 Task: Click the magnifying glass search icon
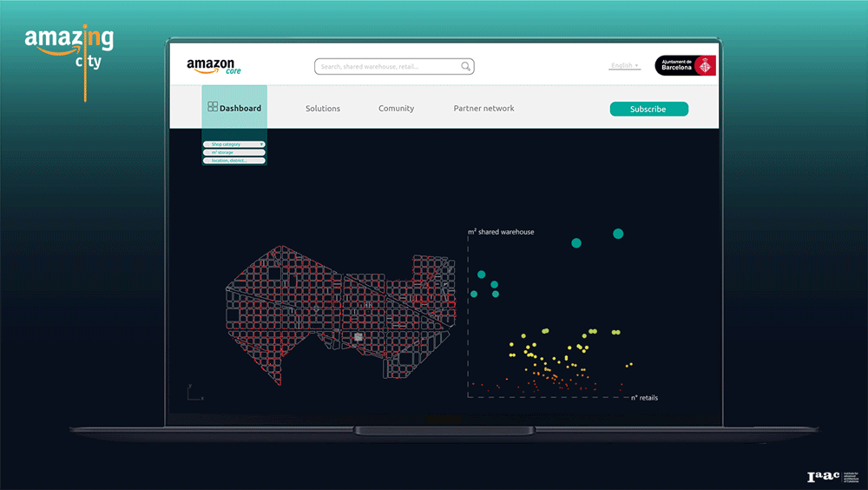pos(466,66)
